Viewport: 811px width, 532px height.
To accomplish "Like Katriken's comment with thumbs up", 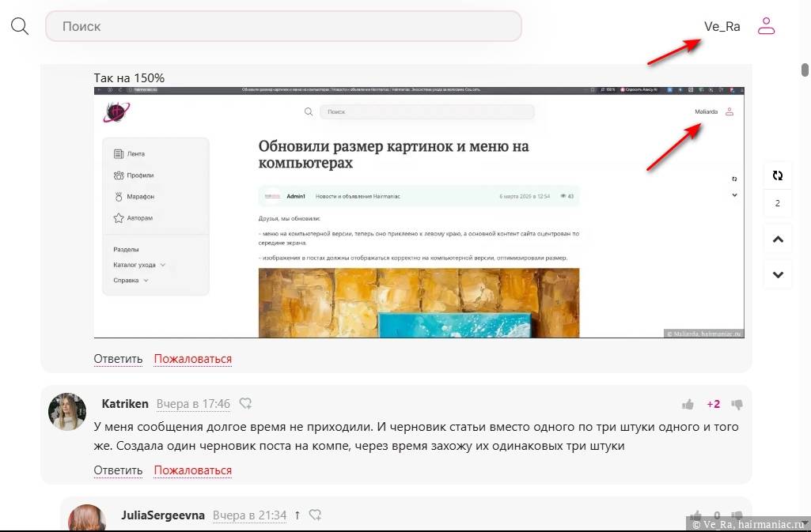I will (688, 404).
